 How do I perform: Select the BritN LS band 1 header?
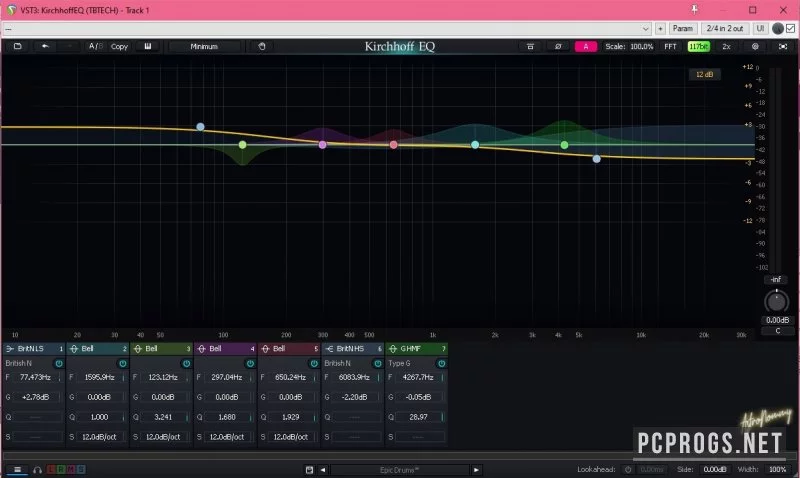click(34, 349)
